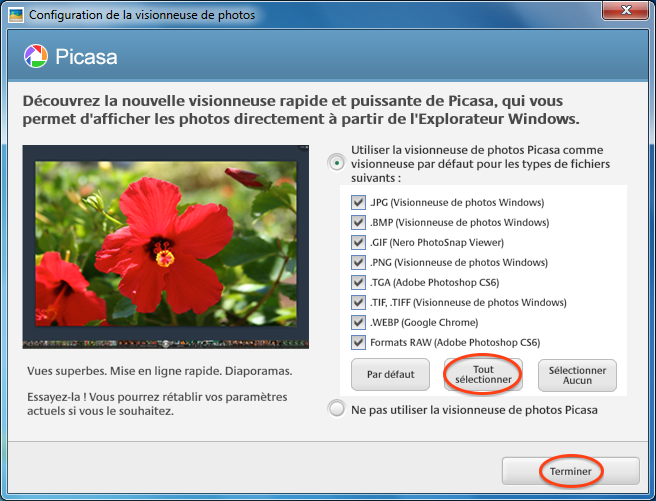
Task: Click the 'Découvrez la nouvelle visionneuse' heading
Action: pyautogui.click(x=301, y=110)
